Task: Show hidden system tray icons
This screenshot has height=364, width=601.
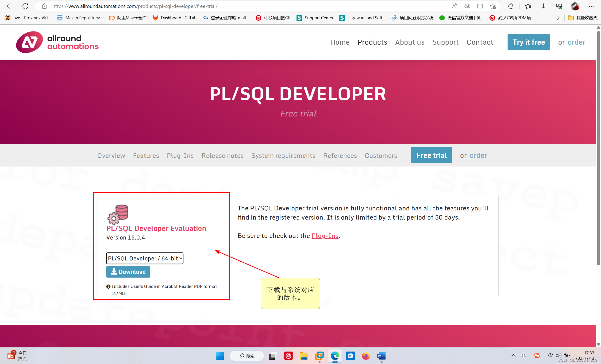Action: [x=513, y=355]
